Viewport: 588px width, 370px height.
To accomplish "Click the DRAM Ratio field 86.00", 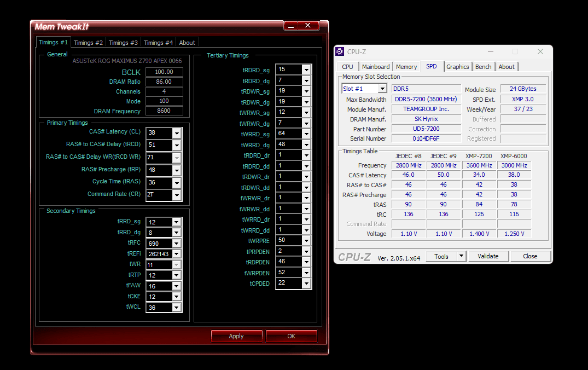I will click(164, 82).
